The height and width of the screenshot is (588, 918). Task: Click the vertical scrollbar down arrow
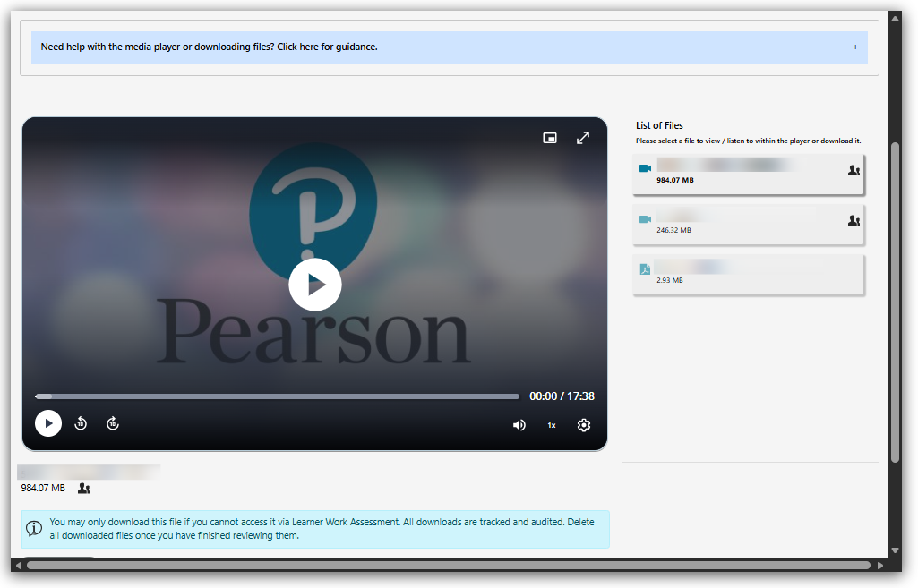895,550
